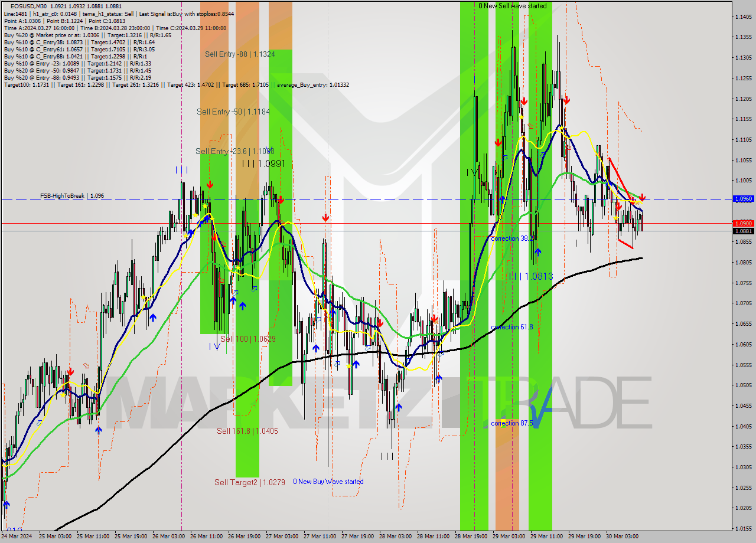Click the '28 Mar 19:00' time axis label

click(x=471, y=536)
